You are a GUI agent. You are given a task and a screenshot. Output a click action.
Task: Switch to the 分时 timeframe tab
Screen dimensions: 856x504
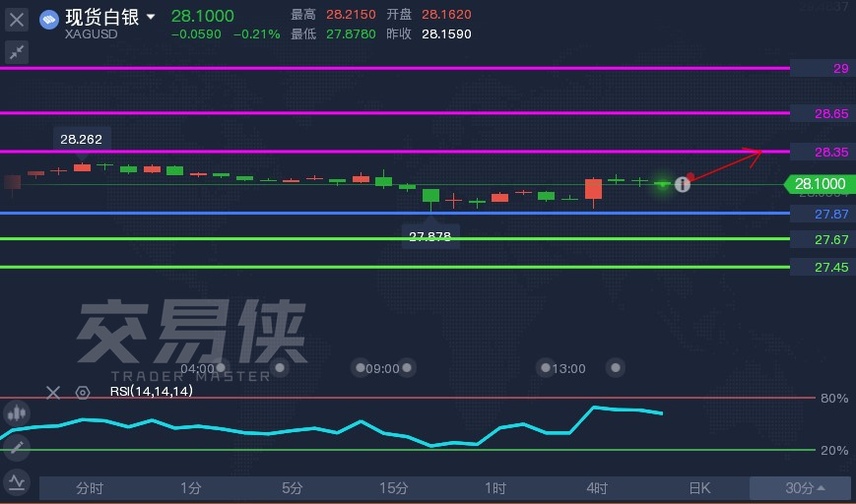(90, 488)
